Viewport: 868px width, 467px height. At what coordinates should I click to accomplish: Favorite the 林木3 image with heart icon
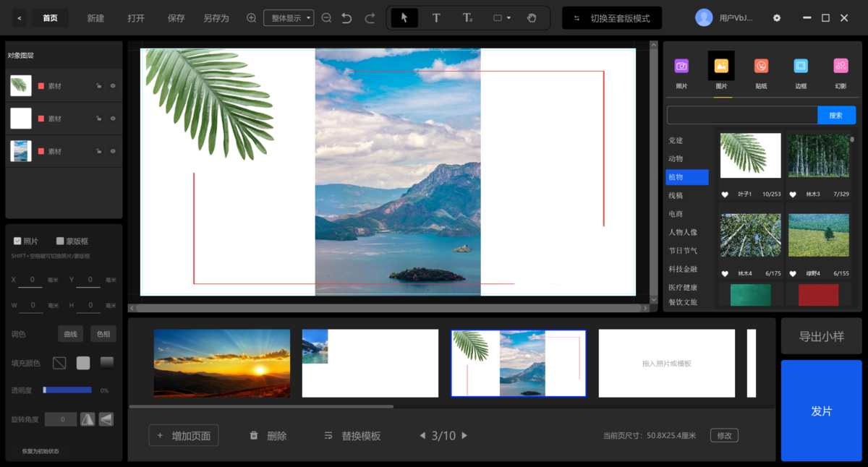pyautogui.click(x=793, y=194)
